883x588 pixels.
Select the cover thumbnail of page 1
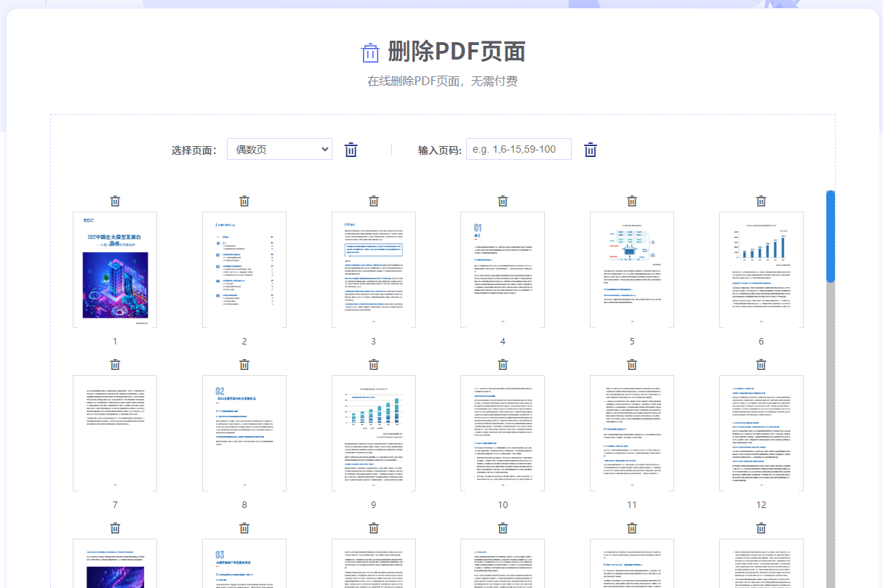click(114, 268)
